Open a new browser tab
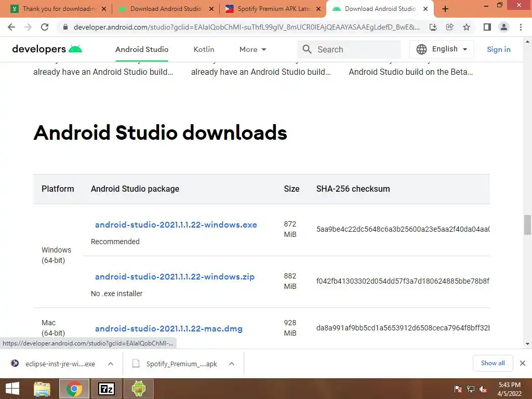The height and width of the screenshot is (399, 532). pos(445,9)
